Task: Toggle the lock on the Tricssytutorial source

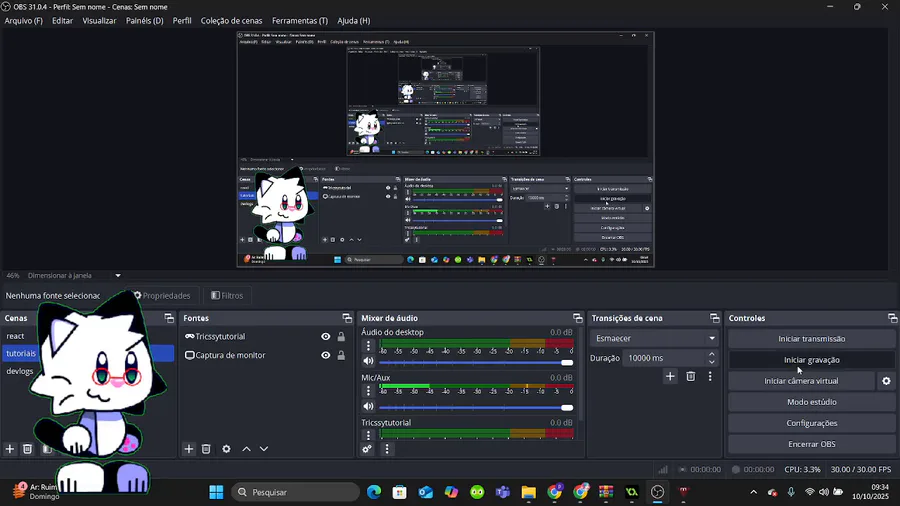Action: click(341, 337)
